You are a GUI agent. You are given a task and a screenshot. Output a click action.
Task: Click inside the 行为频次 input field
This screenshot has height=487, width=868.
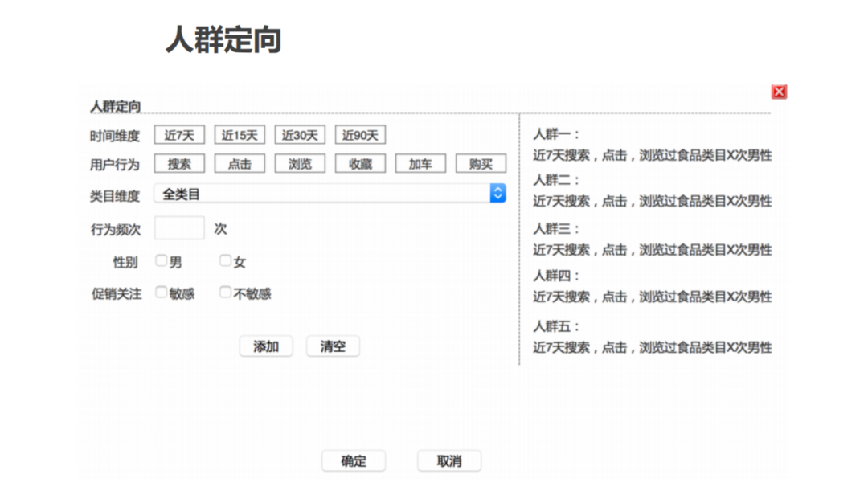178,228
